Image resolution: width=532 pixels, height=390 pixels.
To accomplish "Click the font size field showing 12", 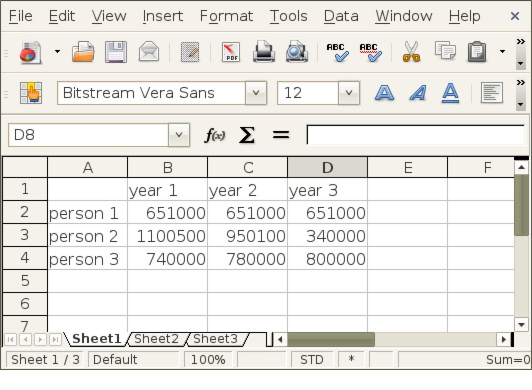I will (x=308, y=93).
